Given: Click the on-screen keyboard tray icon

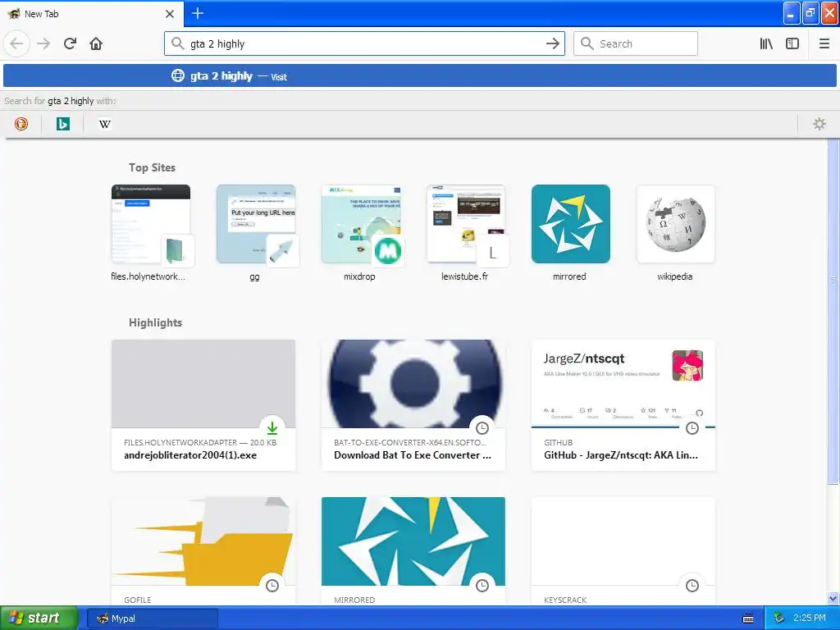Looking at the screenshot, I should click(748, 619).
